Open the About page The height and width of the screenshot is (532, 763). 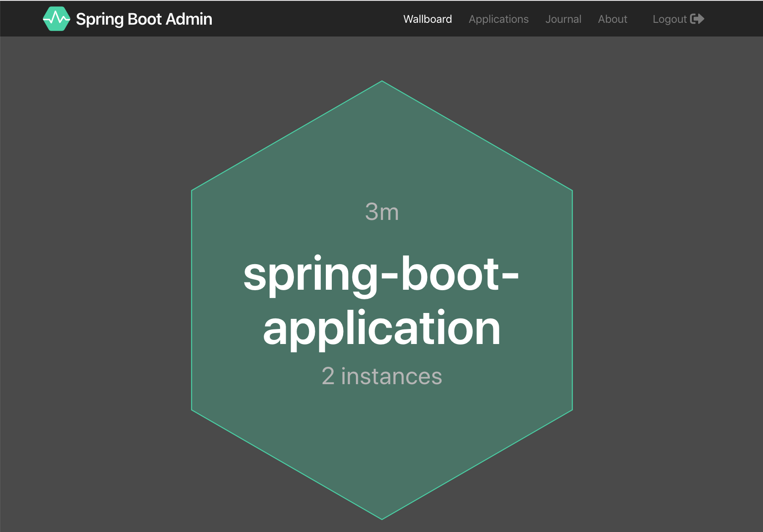612,19
